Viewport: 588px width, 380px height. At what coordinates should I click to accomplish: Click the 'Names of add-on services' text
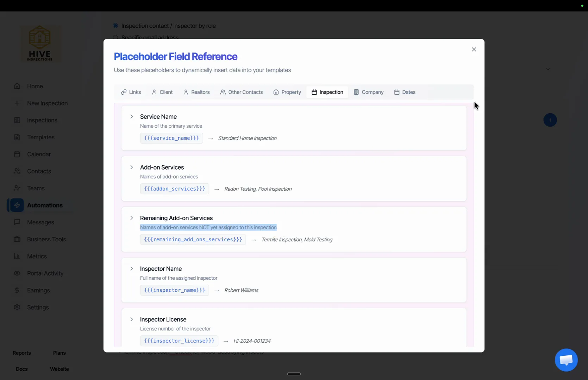point(169,177)
